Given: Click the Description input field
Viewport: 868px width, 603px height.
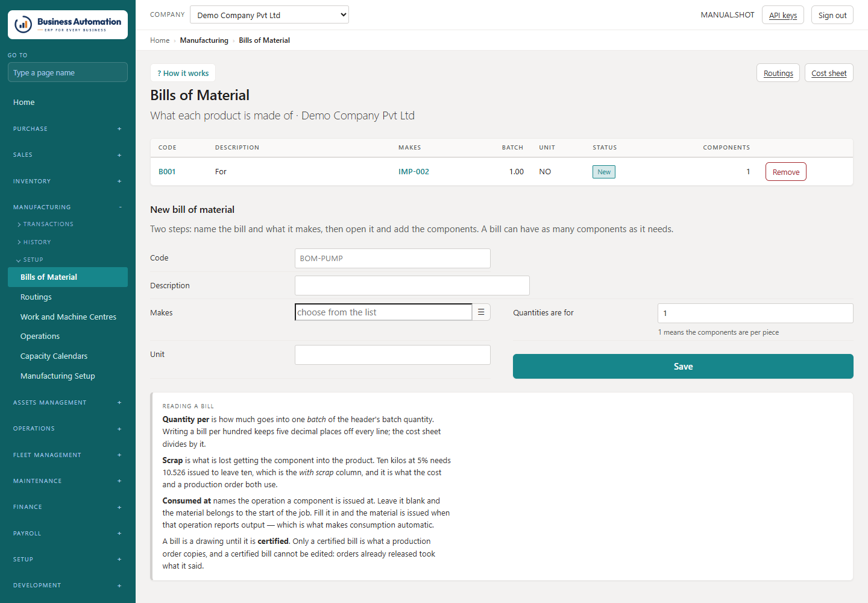Looking at the screenshot, I should click(412, 286).
